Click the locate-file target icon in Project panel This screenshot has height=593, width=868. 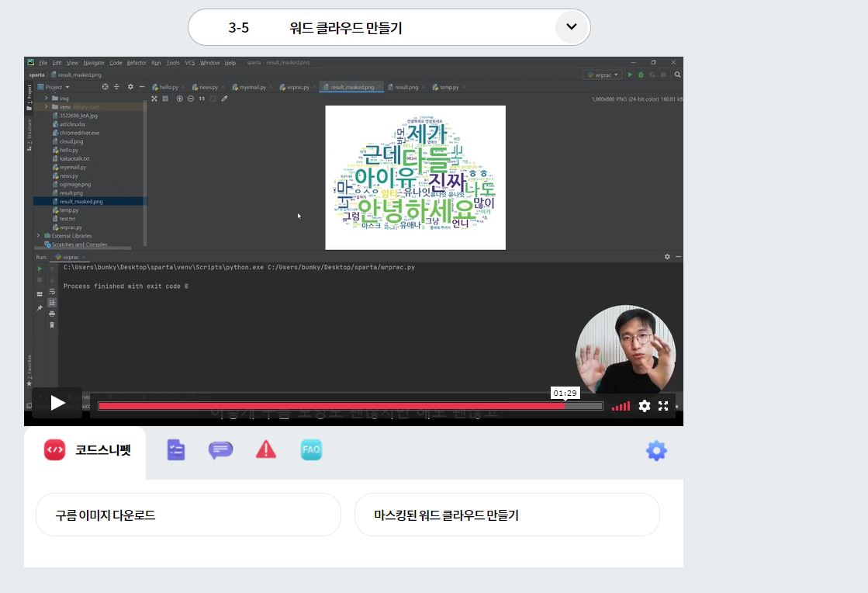tap(105, 86)
